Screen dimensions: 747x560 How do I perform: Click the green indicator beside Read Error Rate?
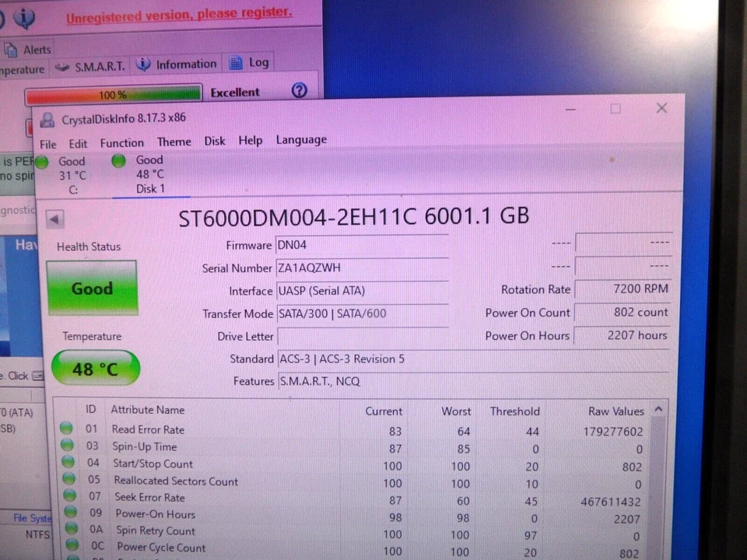[x=66, y=429]
